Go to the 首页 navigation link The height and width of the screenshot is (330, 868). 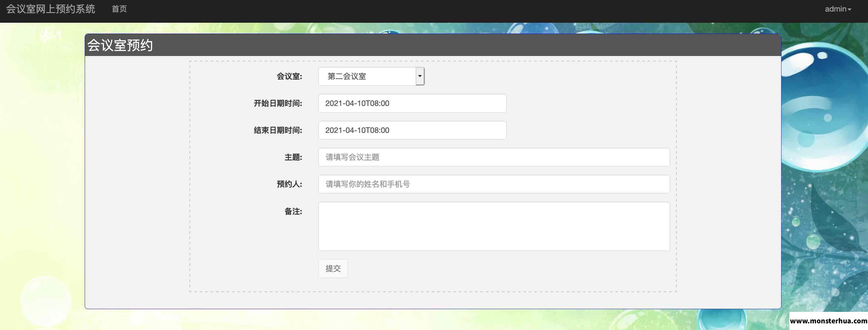119,9
